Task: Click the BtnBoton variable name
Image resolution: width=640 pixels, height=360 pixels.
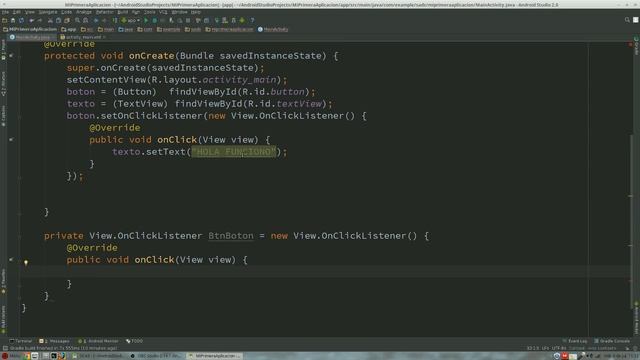Action: tap(231, 236)
